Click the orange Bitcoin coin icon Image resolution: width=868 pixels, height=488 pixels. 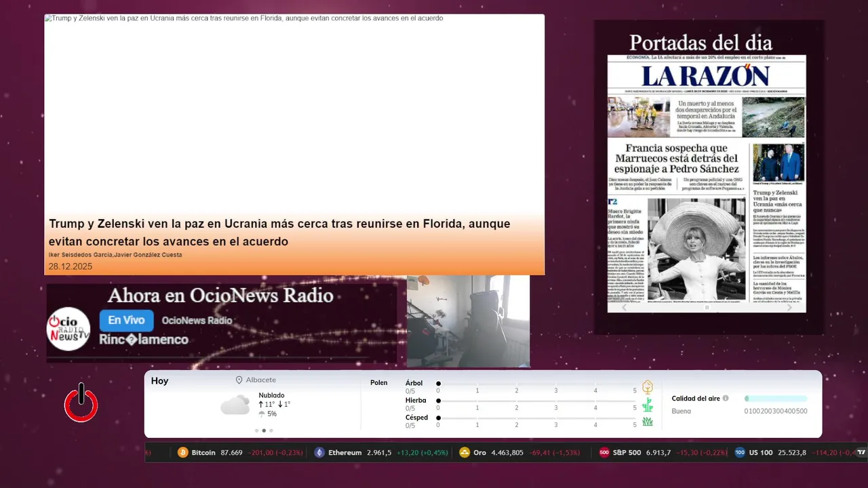[x=183, y=452]
